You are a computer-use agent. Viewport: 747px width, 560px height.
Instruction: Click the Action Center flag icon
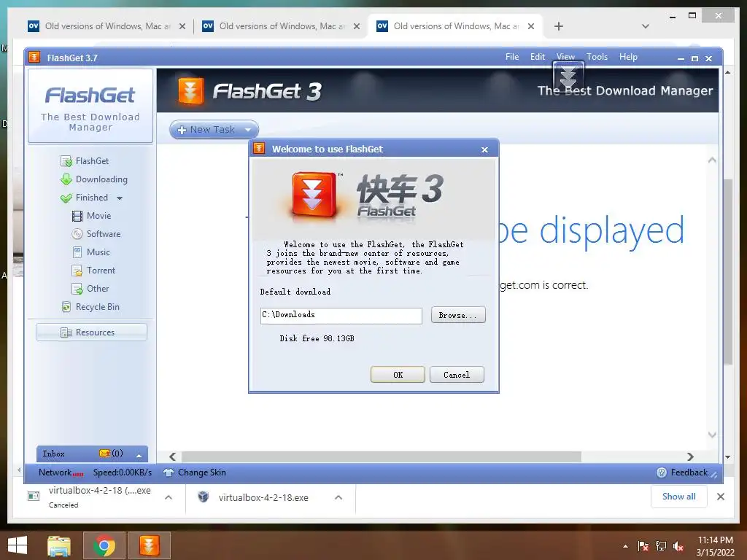tap(643, 546)
